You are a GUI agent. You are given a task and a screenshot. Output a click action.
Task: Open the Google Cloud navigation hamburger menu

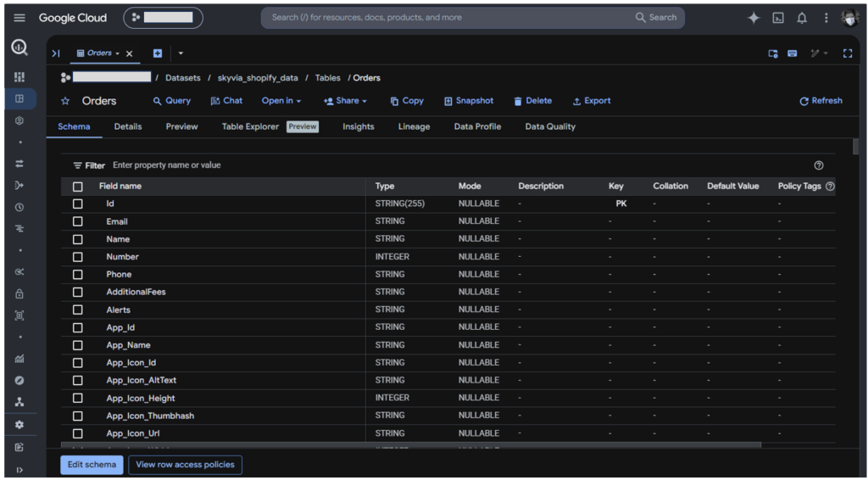[x=19, y=18]
